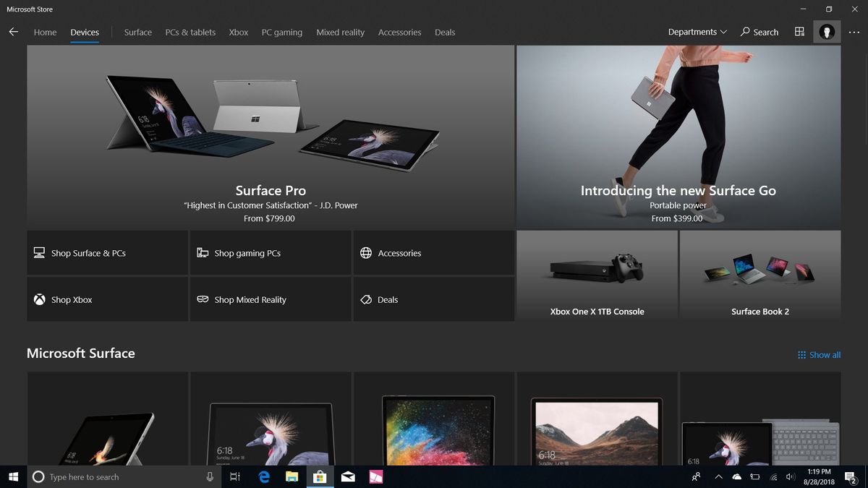868x488 pixels.
Task: Open the Surface menu item
Action: pyautogui.click(x=137, y=32)
